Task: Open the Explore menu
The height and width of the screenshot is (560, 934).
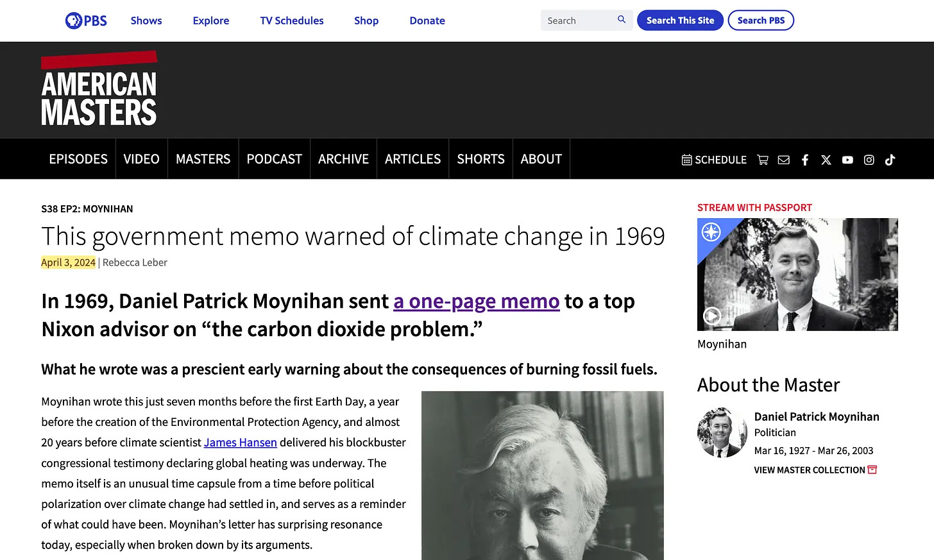Action: click(x=211, y=21)
